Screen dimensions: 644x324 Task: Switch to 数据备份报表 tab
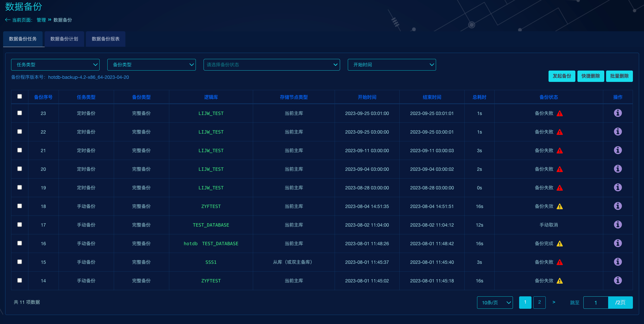point(106,39)
